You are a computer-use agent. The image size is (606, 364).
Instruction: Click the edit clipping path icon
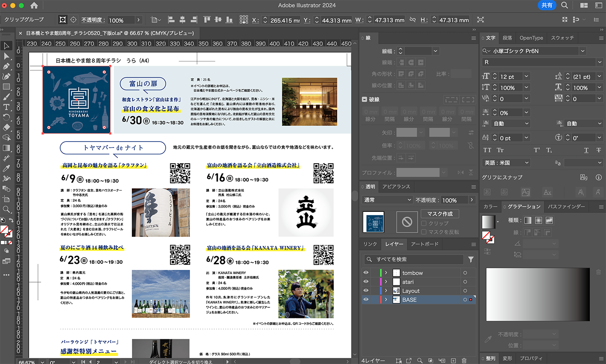coord(63,20)
